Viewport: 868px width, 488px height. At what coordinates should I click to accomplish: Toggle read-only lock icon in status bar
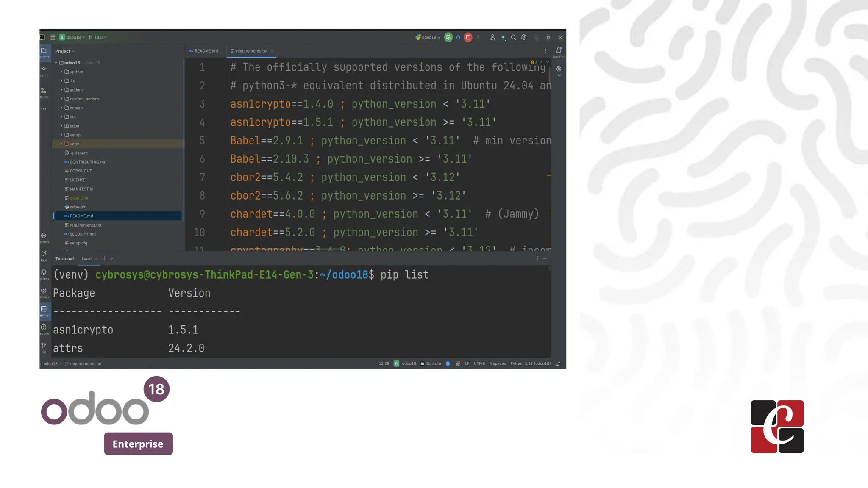click(558, 363)
